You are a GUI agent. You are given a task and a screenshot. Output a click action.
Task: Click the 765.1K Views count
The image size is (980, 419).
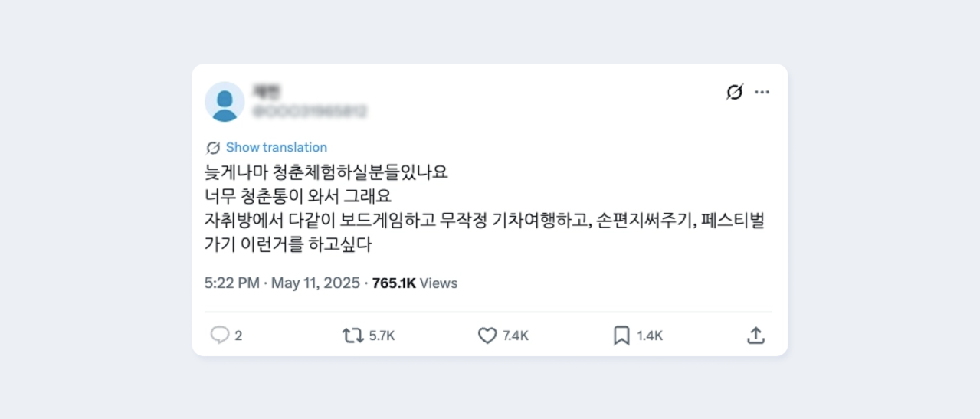(415, 283)
